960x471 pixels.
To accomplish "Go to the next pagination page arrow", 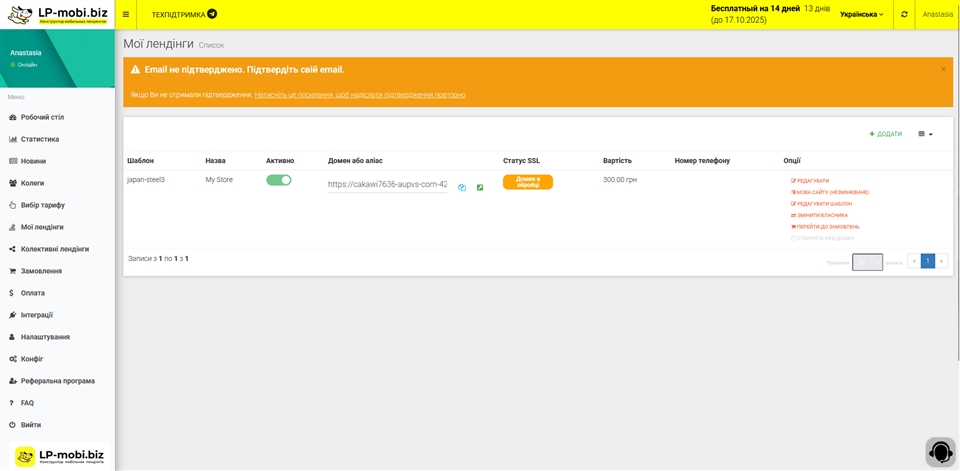I will click(x=941, y=261).
